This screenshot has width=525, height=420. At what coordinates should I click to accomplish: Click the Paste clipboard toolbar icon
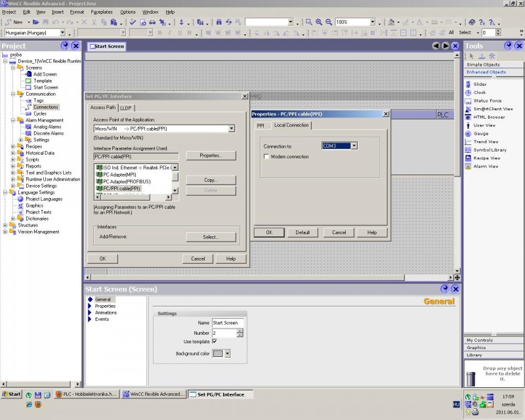(114, 22)
